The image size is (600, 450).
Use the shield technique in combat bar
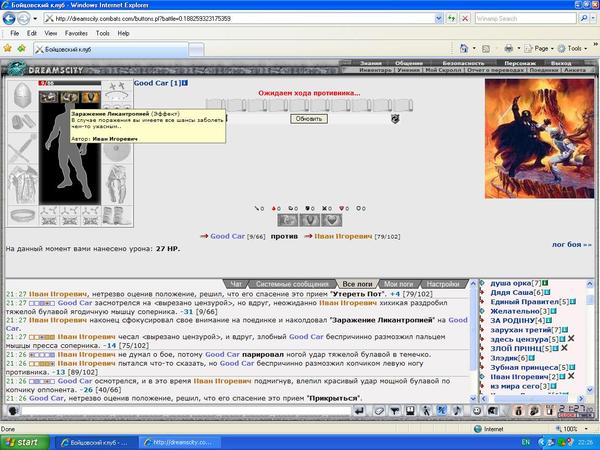coord(310,220)
